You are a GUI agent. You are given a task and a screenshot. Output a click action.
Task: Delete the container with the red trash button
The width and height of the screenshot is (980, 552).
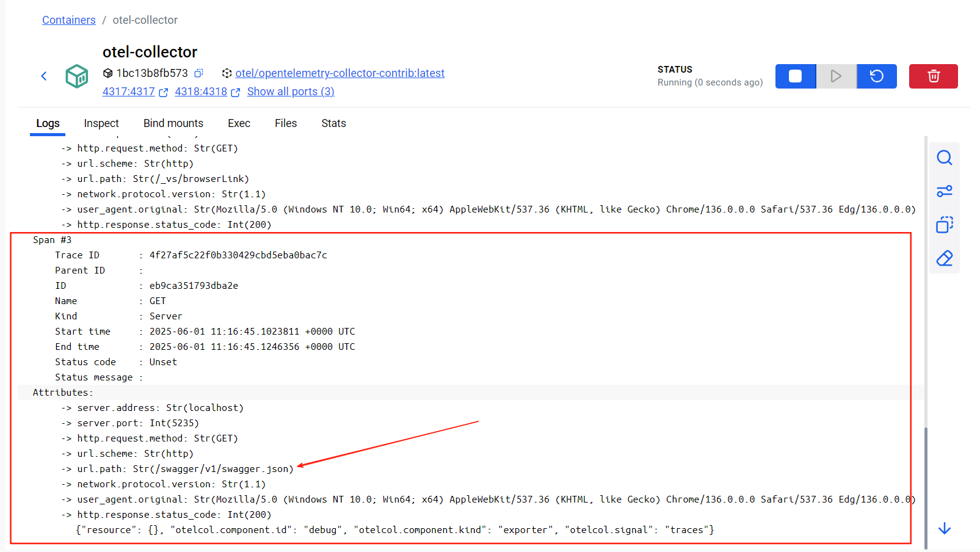tap(934, 76)
